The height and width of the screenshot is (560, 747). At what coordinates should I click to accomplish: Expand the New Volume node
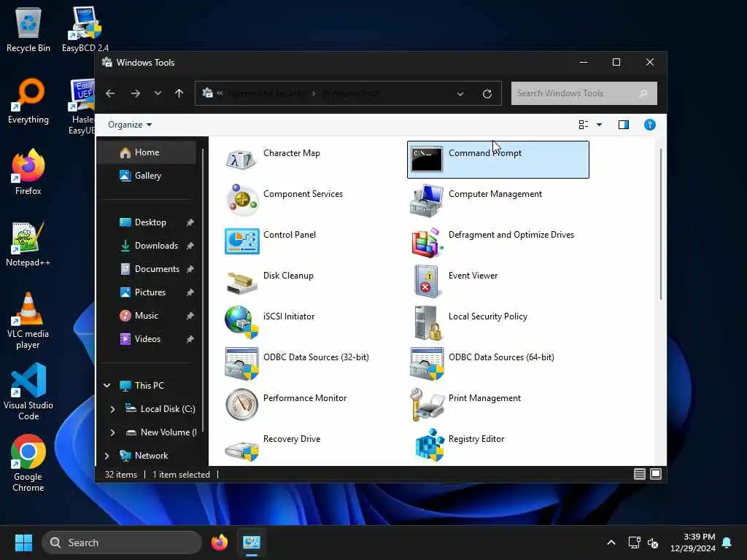112,432
